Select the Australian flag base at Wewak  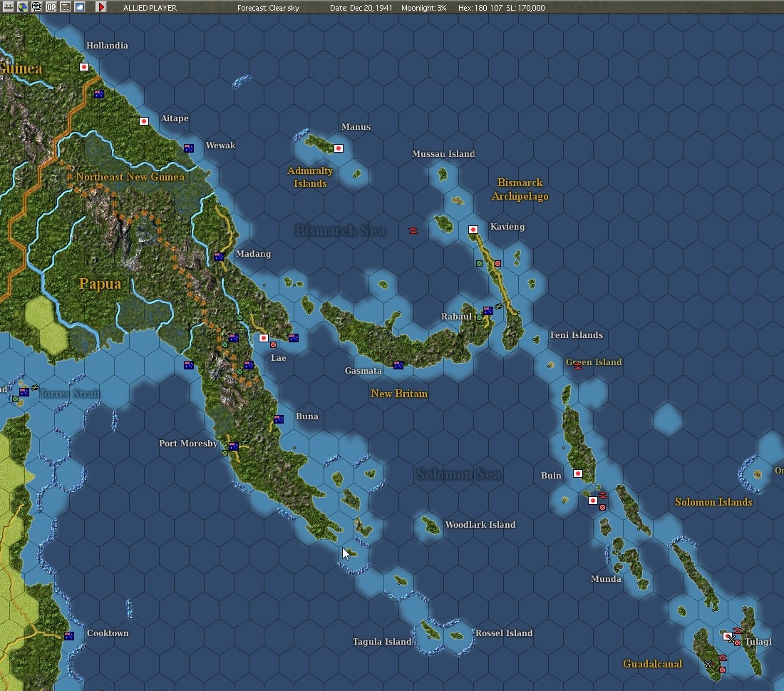point(188,148)
